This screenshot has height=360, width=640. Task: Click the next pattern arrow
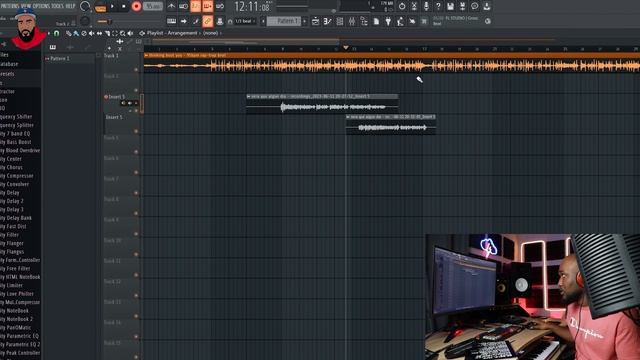click(304, 21)
